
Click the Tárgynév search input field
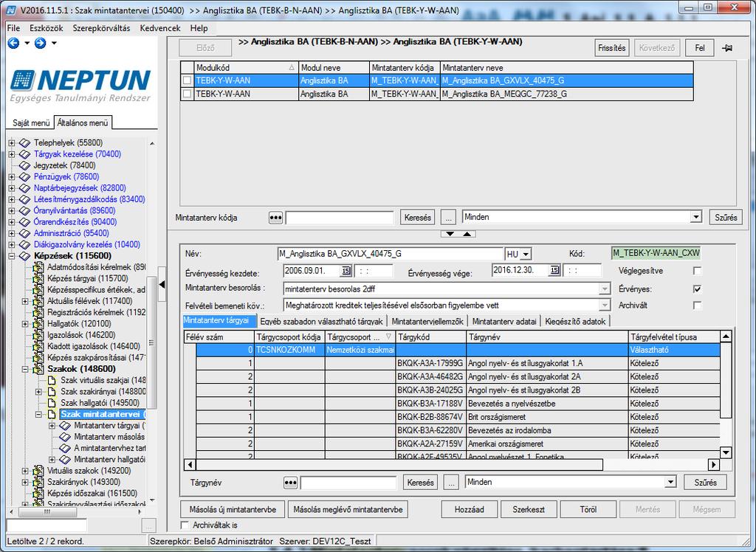(348, 483)
